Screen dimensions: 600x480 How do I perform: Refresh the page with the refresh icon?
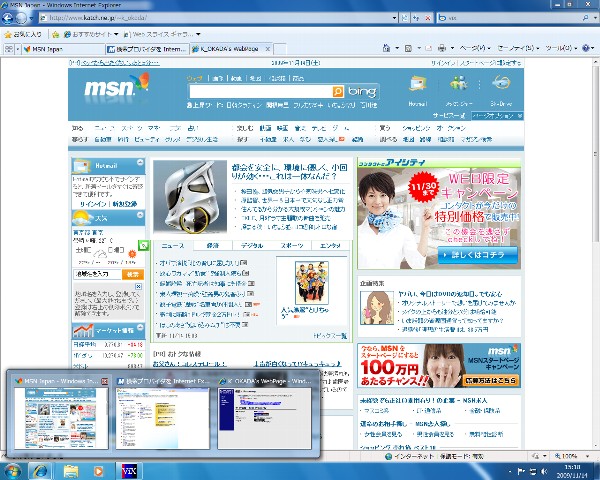click(x=416, y=18)
